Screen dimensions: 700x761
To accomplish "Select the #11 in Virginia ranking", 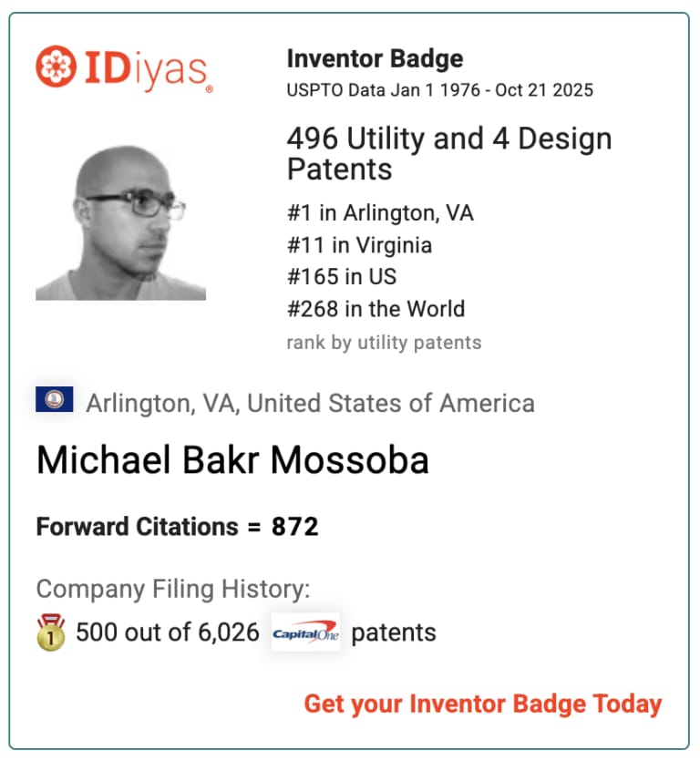I will point(359,245).
